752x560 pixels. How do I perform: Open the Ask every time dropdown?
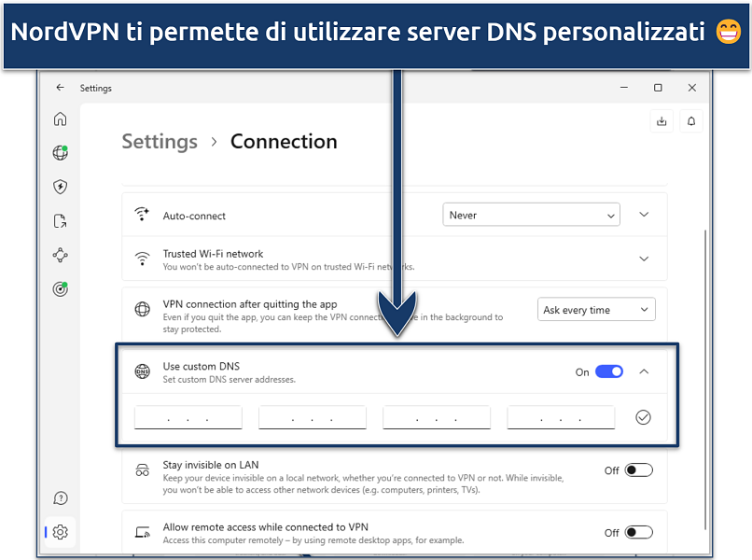596,310
